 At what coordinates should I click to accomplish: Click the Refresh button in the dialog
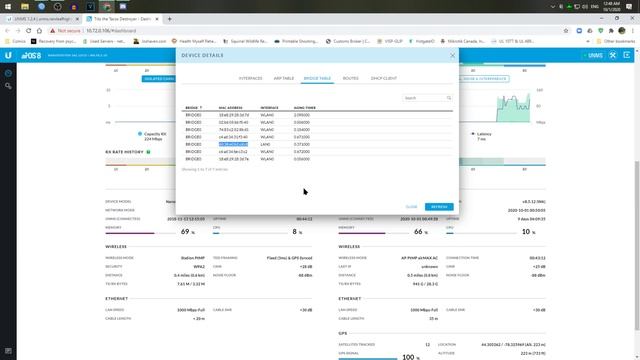[439, 207]
